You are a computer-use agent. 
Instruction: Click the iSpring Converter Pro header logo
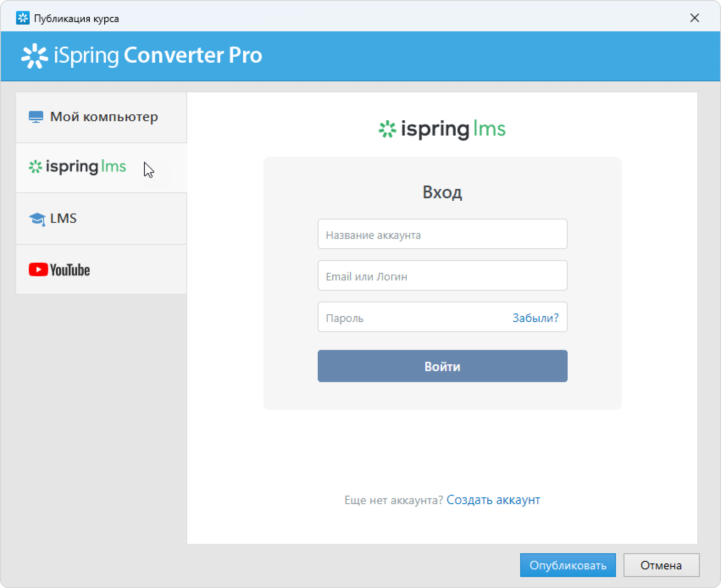(x=142, y=55)
